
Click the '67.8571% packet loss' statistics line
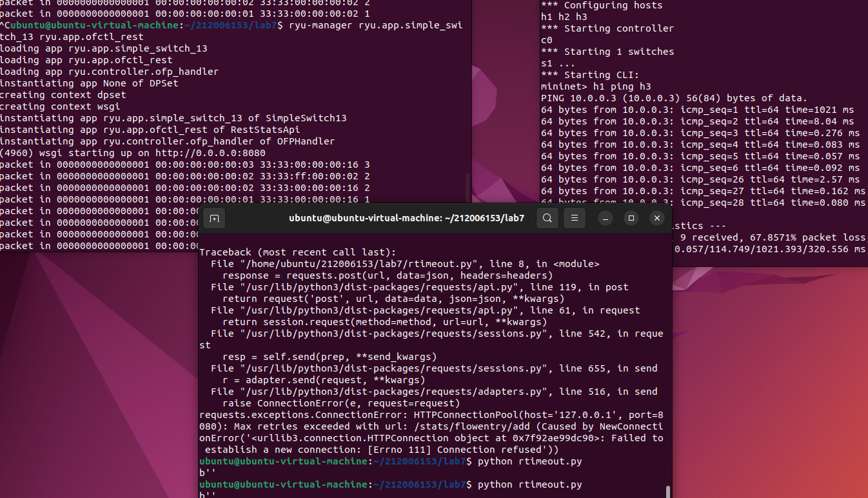[x=769, y=237]
